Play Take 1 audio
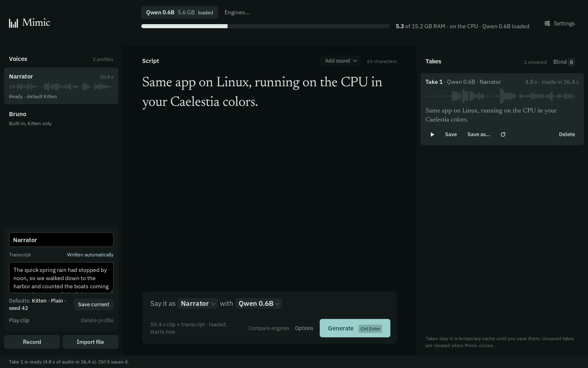This screenshot has width=588, height=368. tap(432, 135)
